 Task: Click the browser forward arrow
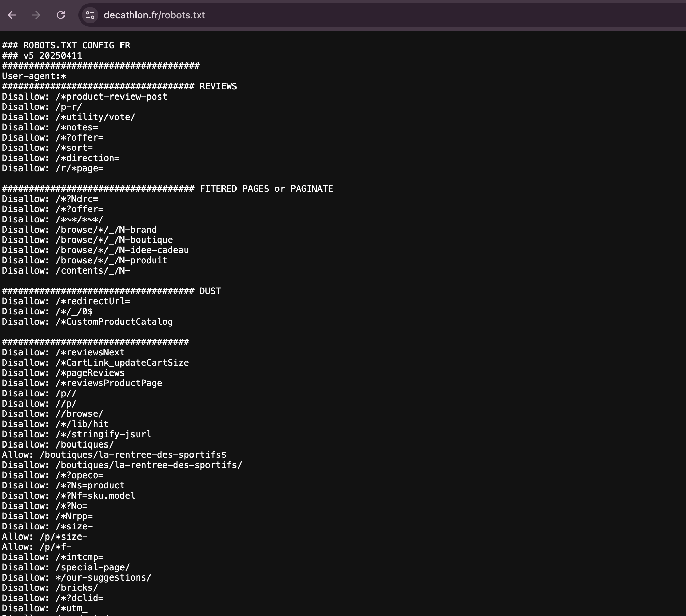tap(36, 15)
